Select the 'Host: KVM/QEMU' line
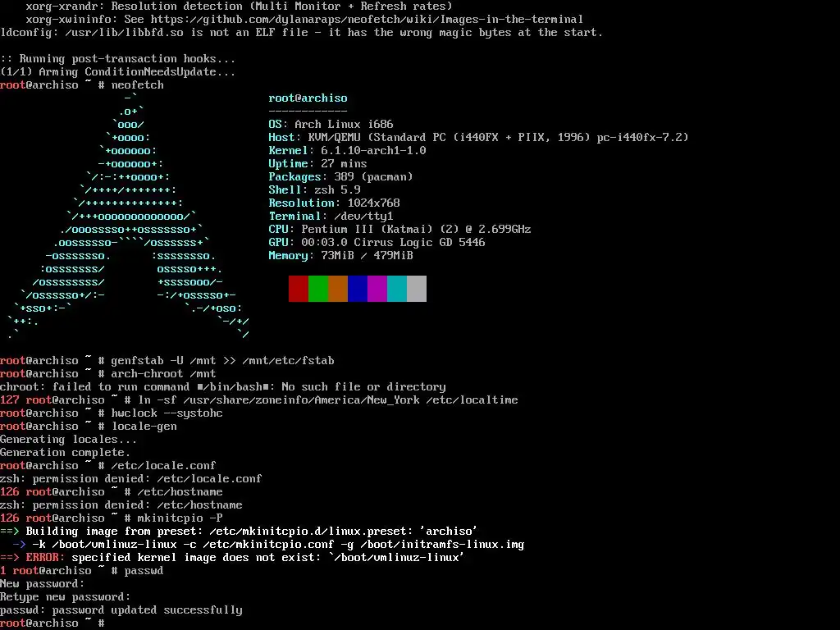The image size is (840, 630). [x=478, y=137]
